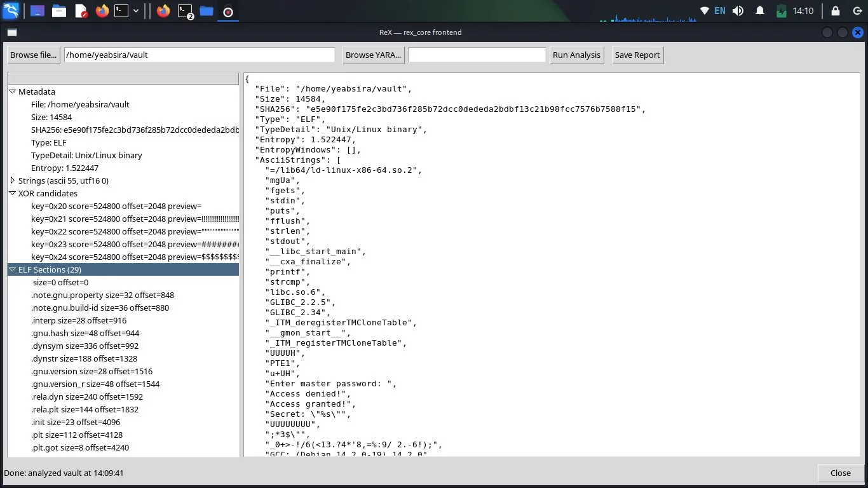
Task: Select the .gnu.hash section row
Action: [123, 333]
